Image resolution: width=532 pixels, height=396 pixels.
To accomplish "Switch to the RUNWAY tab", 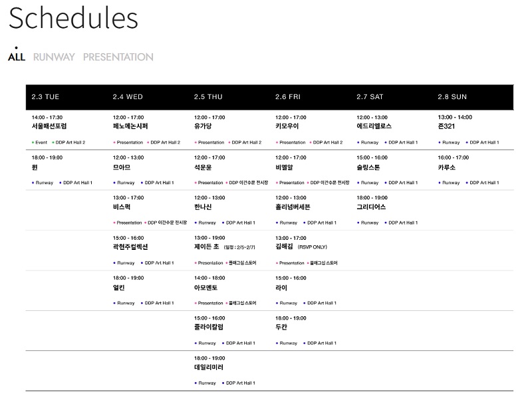I will pyautogui.click(x=54, y=57).
